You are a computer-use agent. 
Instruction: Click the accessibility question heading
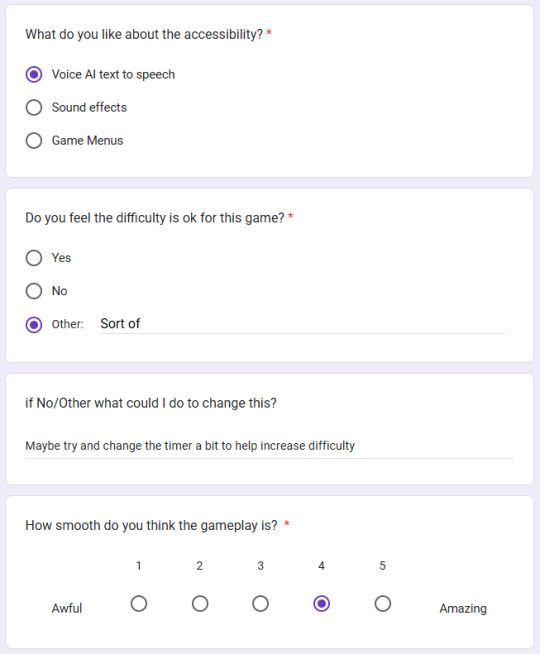pyautogui.click(x=144, y=34)
